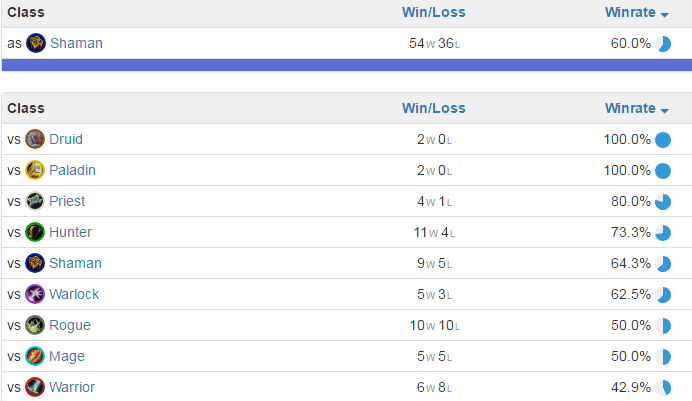The image size is (692, 401).
Task: Click Class header in opponents table
Action: [x=26, y=109]
